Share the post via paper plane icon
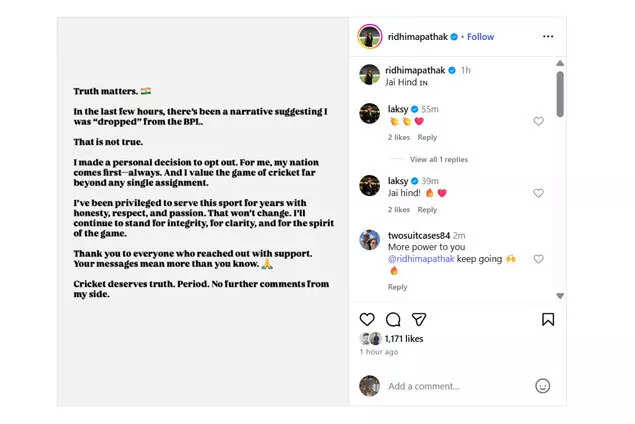Screen dimensions: 635x424 point(419,319)
